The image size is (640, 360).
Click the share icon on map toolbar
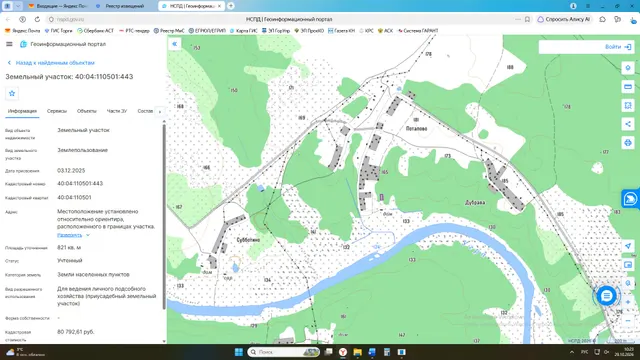pos(628,124)
